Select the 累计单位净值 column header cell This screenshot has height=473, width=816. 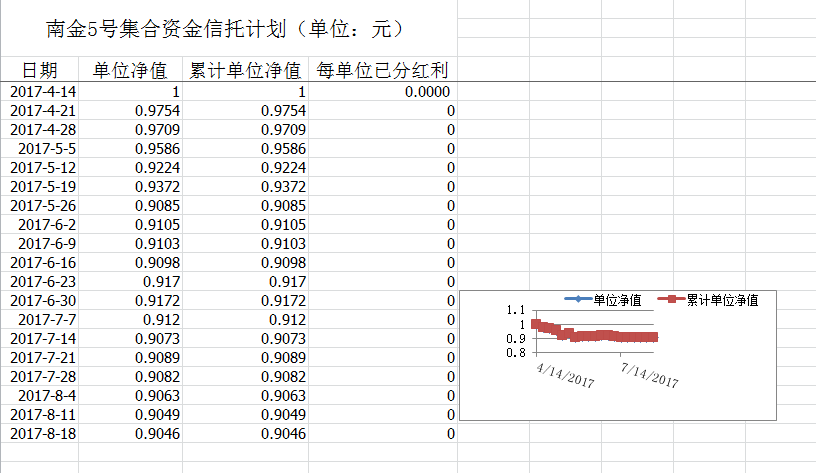point(246,70)
